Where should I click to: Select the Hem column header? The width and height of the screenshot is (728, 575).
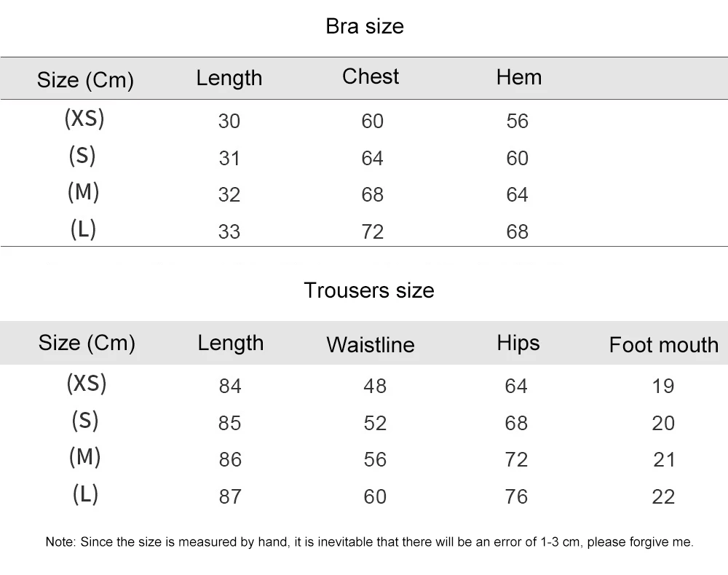click(518, 77)
